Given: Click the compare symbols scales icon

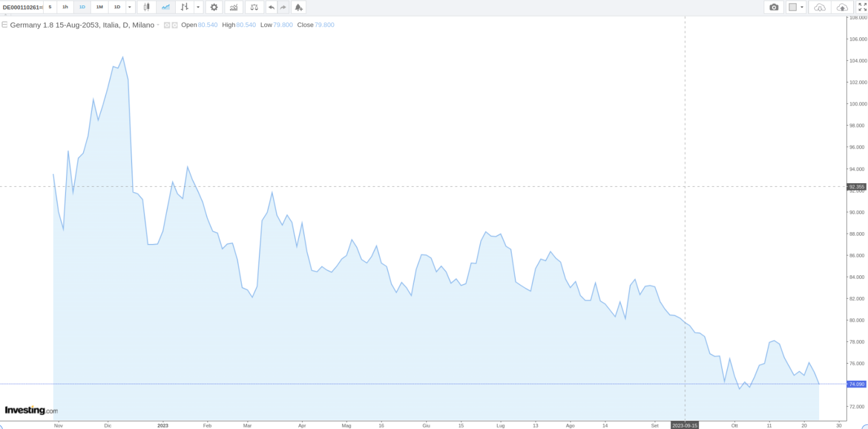Looking at the screenshot, I should pyautogui.click(x=254, y=7).
